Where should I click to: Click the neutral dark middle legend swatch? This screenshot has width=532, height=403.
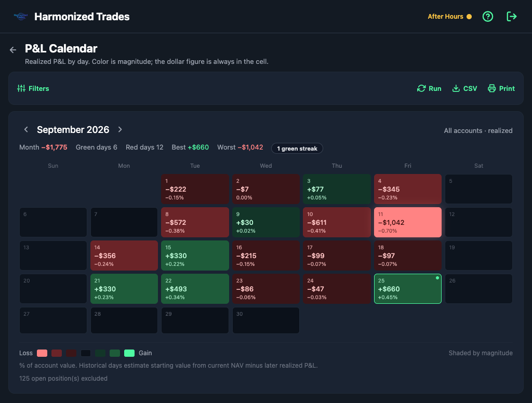(x=86, y=353)
